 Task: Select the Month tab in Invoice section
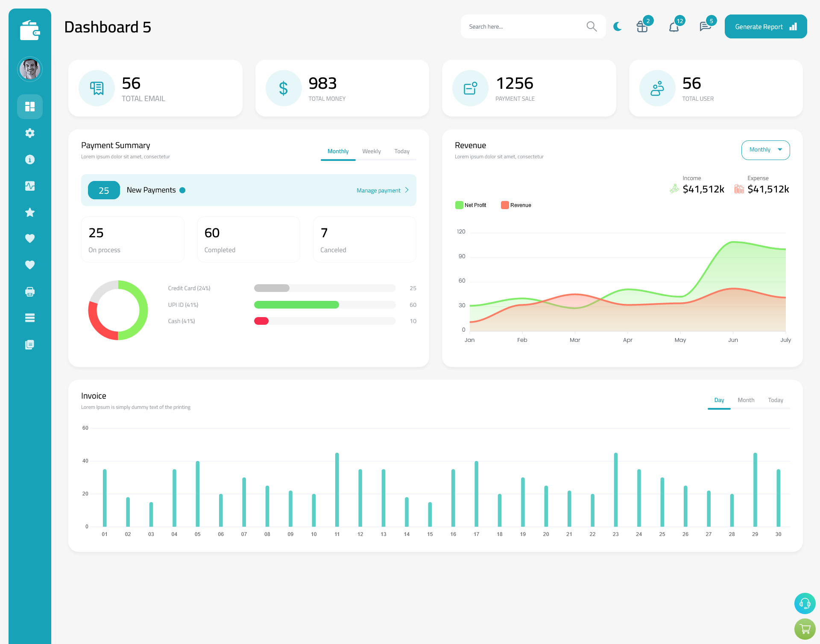coord(745,400)
